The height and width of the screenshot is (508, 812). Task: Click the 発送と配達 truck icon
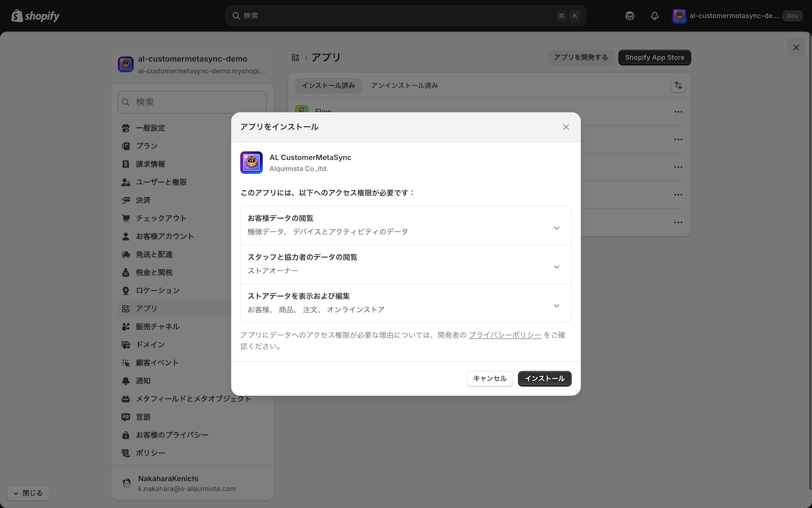pyautogui.click(x=126, y=255)
